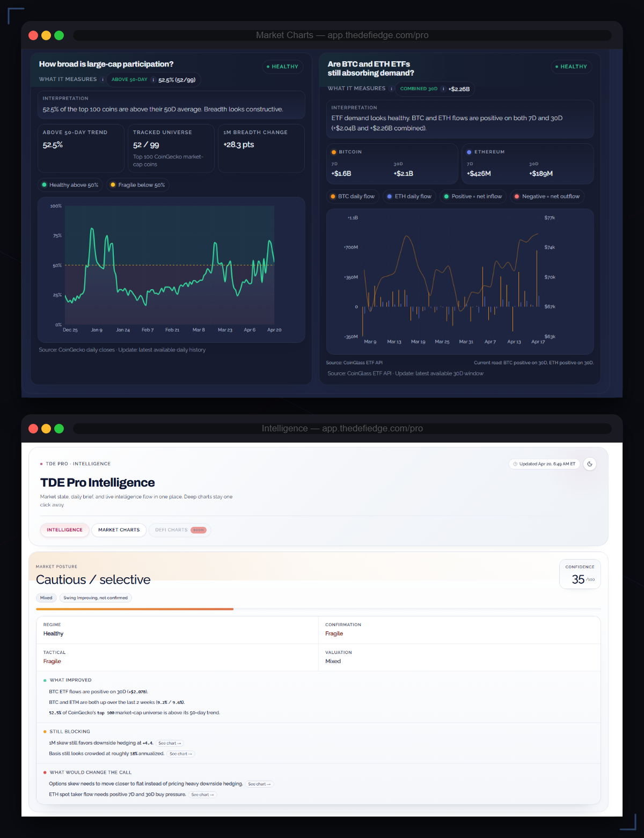The height and width of the screenshot is (838, 644).
Task: Click info icon next to +$2.26B value
Action: point(443,89)
